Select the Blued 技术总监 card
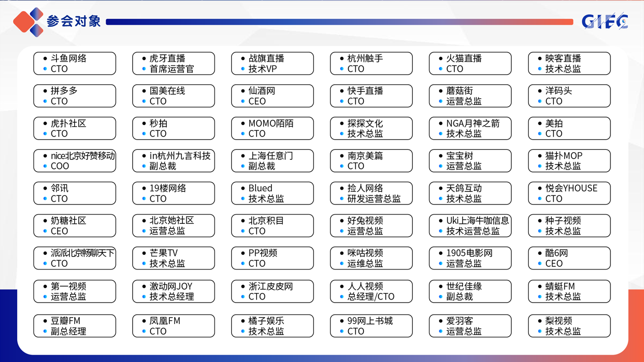The width and height of the screenshot is (644, 362). [272, 193]
